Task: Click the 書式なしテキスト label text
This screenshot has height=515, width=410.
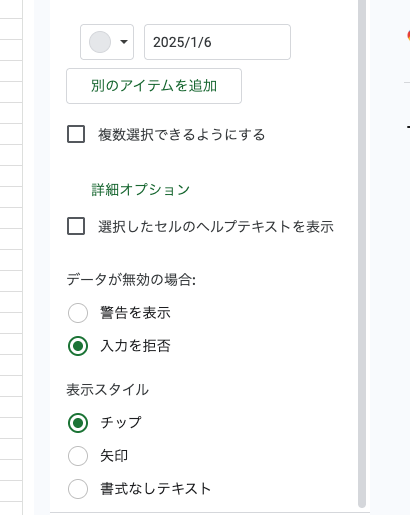Action: point(156,489)
